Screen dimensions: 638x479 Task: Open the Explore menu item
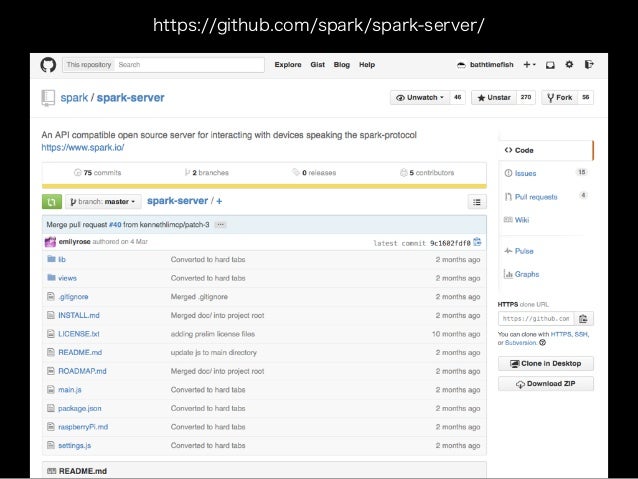(x=288, y=65)
